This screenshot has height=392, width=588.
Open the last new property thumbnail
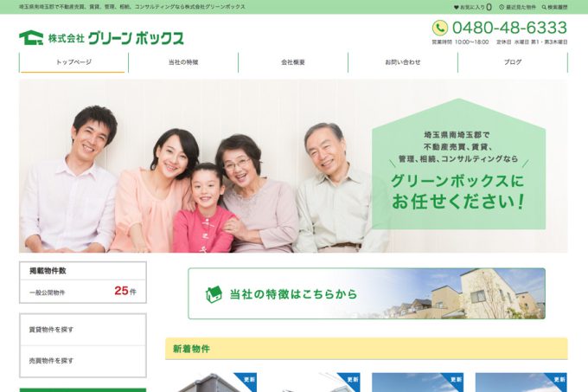tap(521, 382)
